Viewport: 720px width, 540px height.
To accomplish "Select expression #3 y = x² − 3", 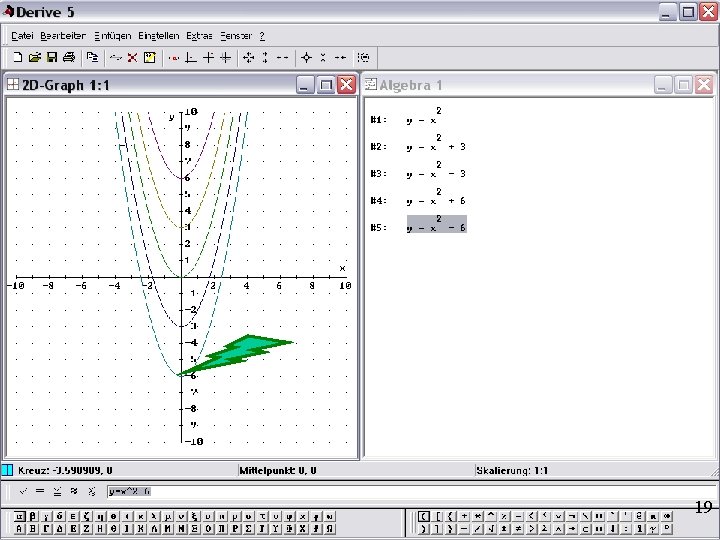I will [x=436, y=170].
